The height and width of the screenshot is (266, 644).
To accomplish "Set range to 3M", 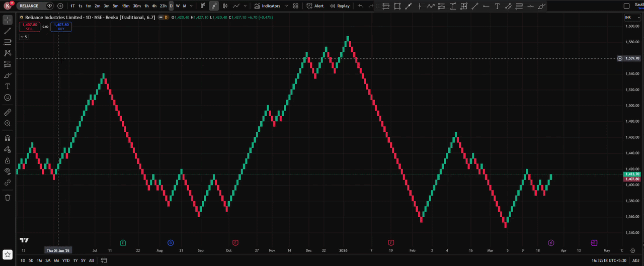I will 48,260.
